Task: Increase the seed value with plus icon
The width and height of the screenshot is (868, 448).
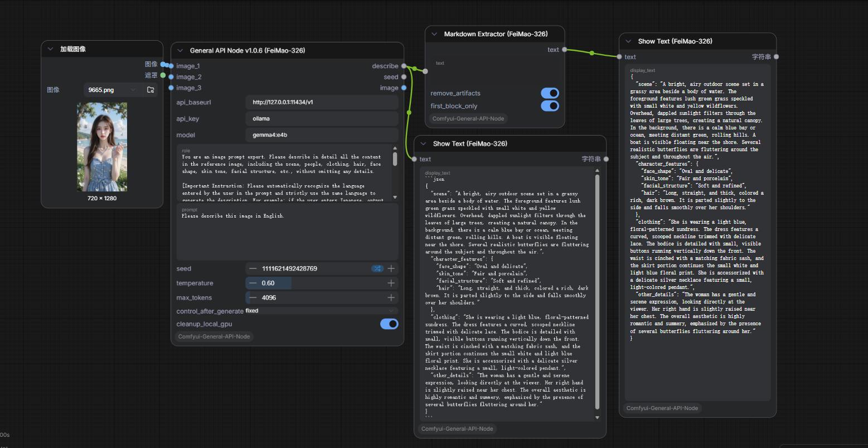Action: pyautogui.click(x=391, y=268)
